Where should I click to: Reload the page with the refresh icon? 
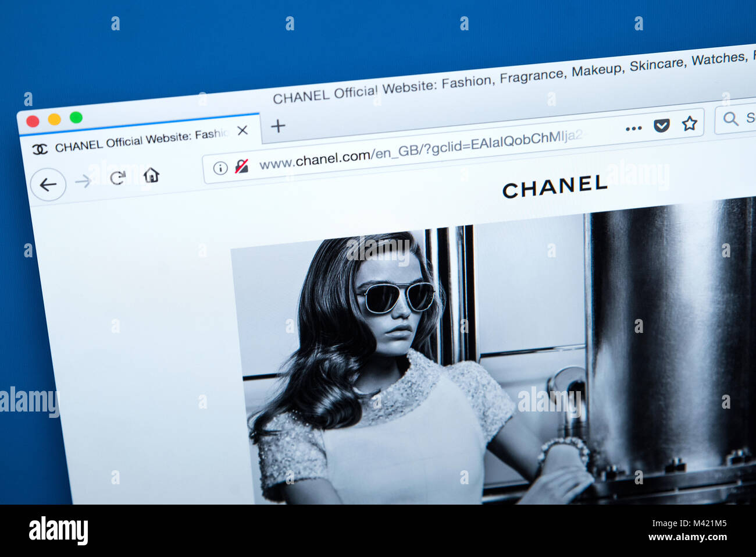(x=117, y=178)
